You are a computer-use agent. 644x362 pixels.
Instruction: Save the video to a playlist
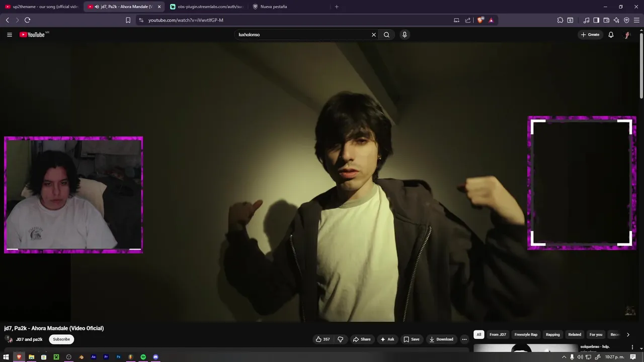(411, 339)
